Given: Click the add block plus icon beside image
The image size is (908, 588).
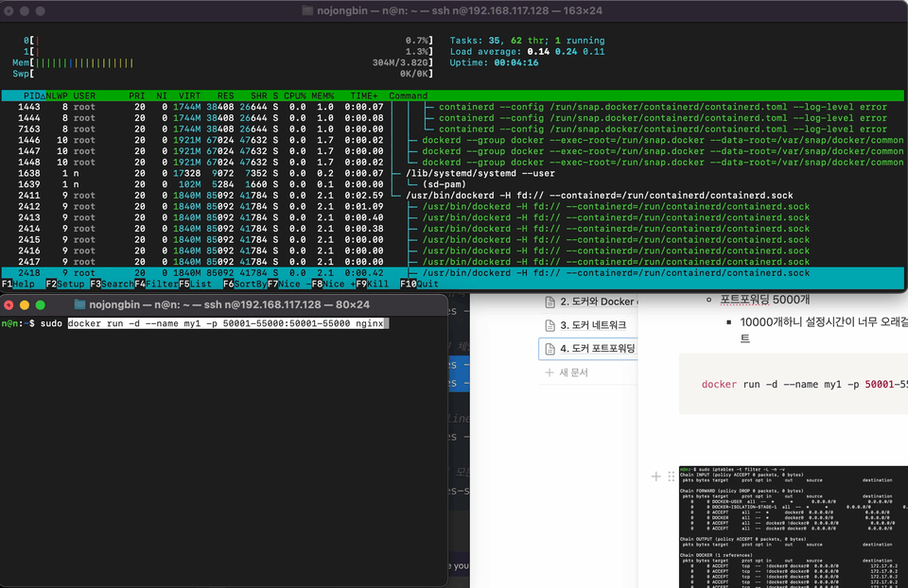Looking at the screenshot, I should pyautogui.click(x=656, y=476).
